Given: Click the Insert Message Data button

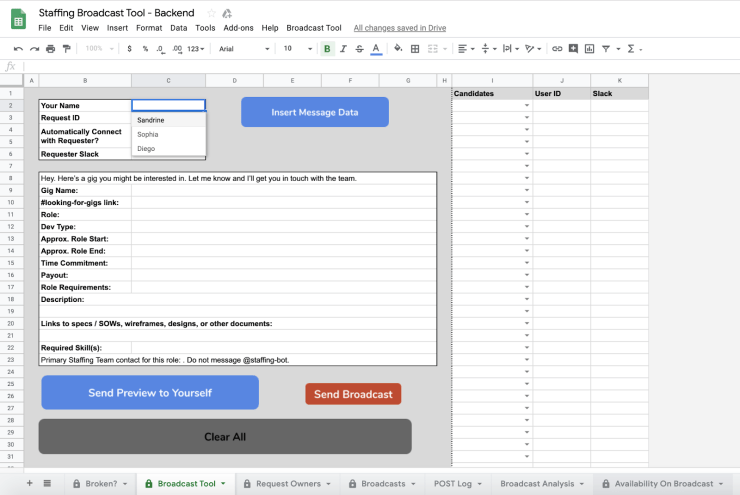Looking at the screenshot, I should click(314, 112).
